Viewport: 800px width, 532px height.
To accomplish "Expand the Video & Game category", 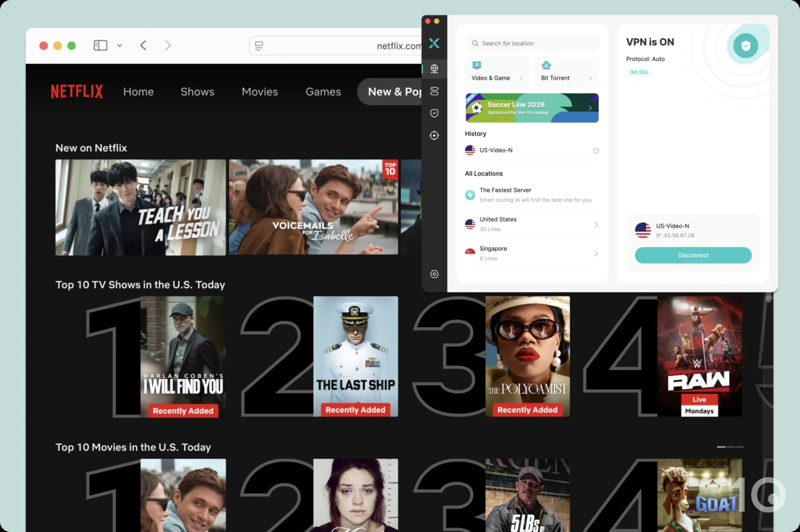I will coord(521,78).
